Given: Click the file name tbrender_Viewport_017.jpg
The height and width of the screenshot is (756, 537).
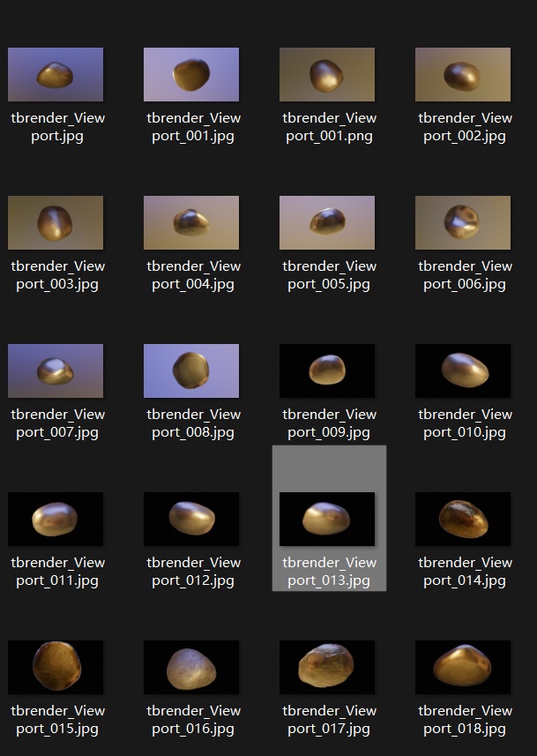Looking at the screenshot, I should pyautogui.click(x=329, y=719).
